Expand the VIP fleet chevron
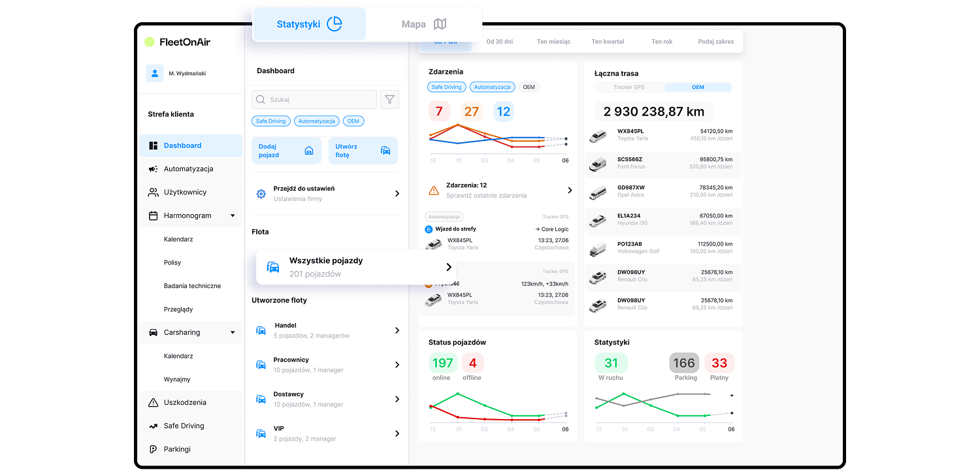Viewport: 980px width, 472px height. (397, 433)
